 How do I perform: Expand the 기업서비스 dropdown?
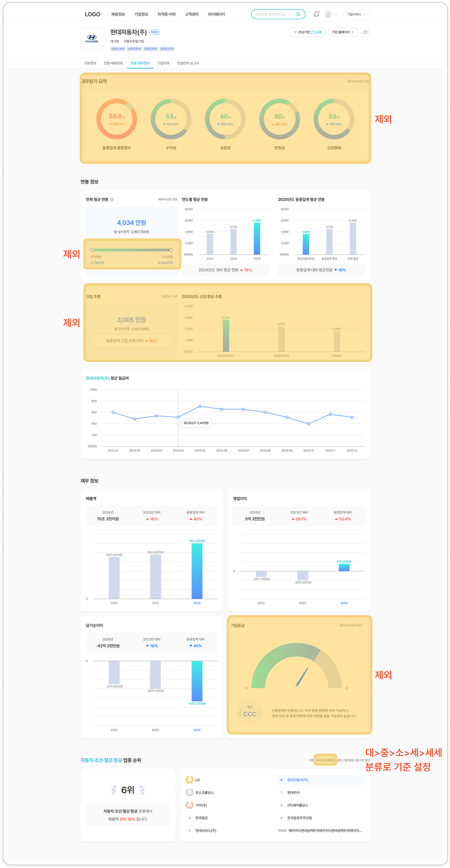[x=356, y=14]
